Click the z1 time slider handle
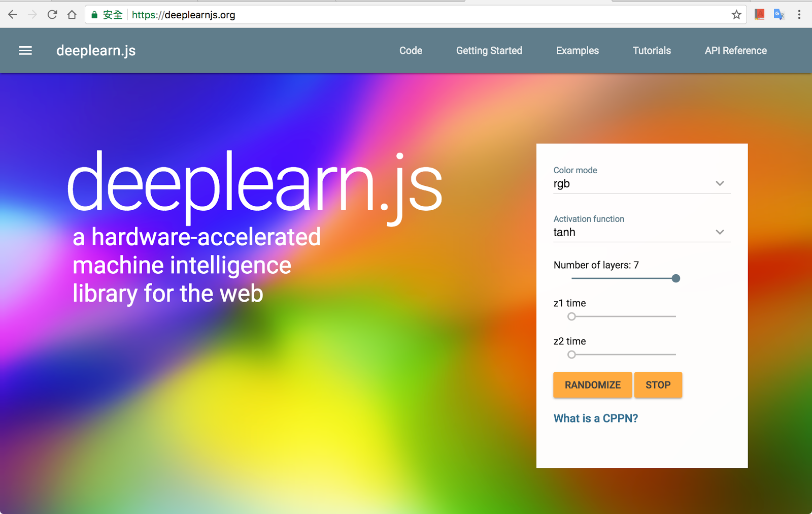Screen dimensions: 812x514 click(571, 316)
